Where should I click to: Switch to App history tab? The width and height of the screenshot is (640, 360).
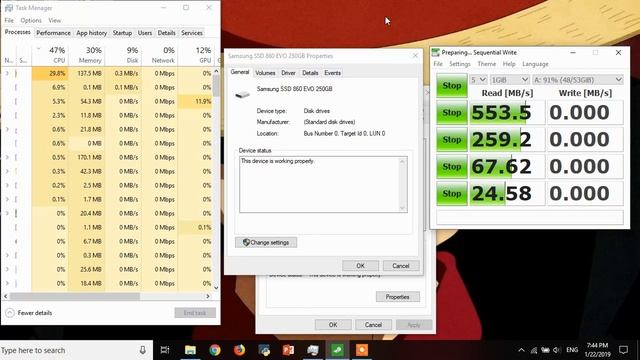[x=91, y=33]
